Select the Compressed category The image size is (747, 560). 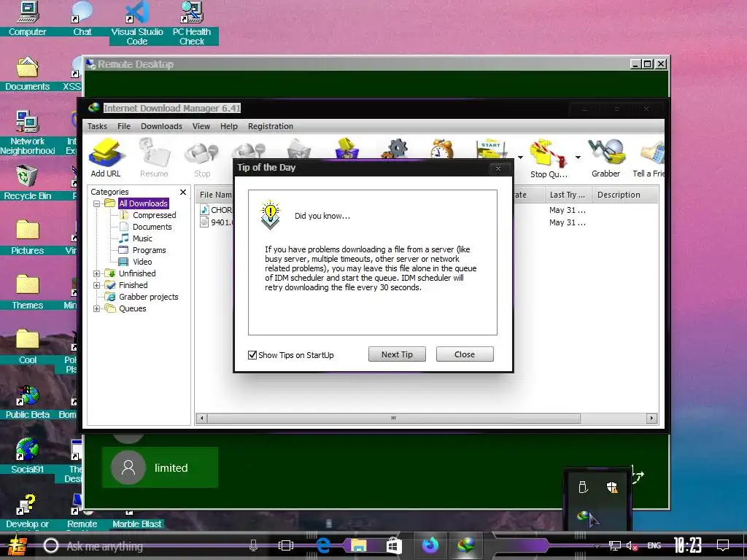tap(155, 215)
